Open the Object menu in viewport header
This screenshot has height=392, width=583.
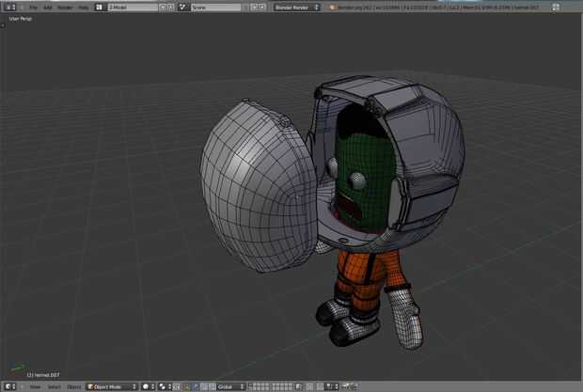coord(73,386)
